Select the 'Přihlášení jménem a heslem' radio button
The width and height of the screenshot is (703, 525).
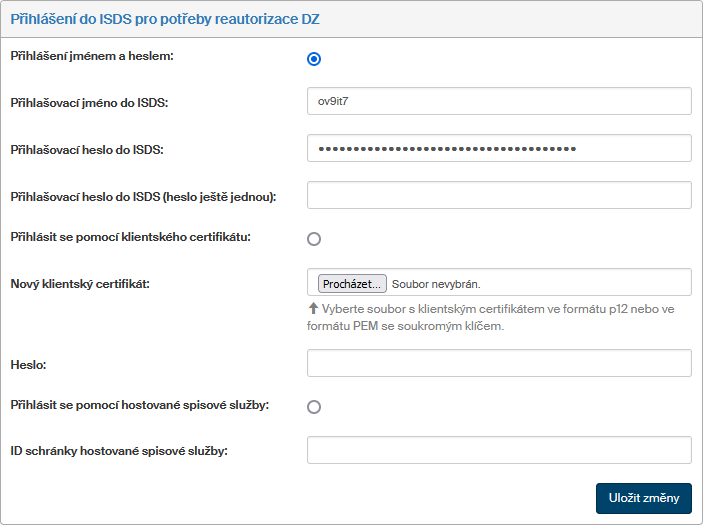click(314, 59)
